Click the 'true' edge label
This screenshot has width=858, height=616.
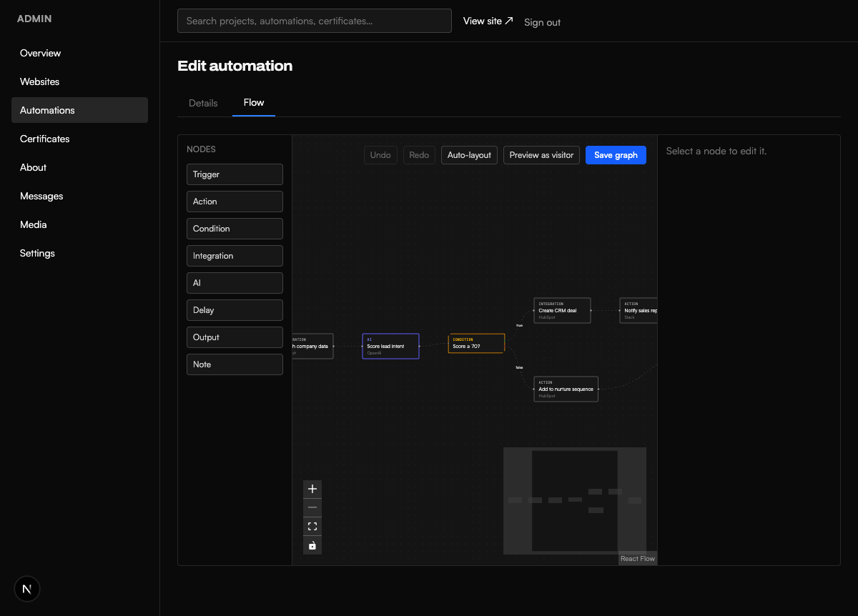(x=520, y=325)
